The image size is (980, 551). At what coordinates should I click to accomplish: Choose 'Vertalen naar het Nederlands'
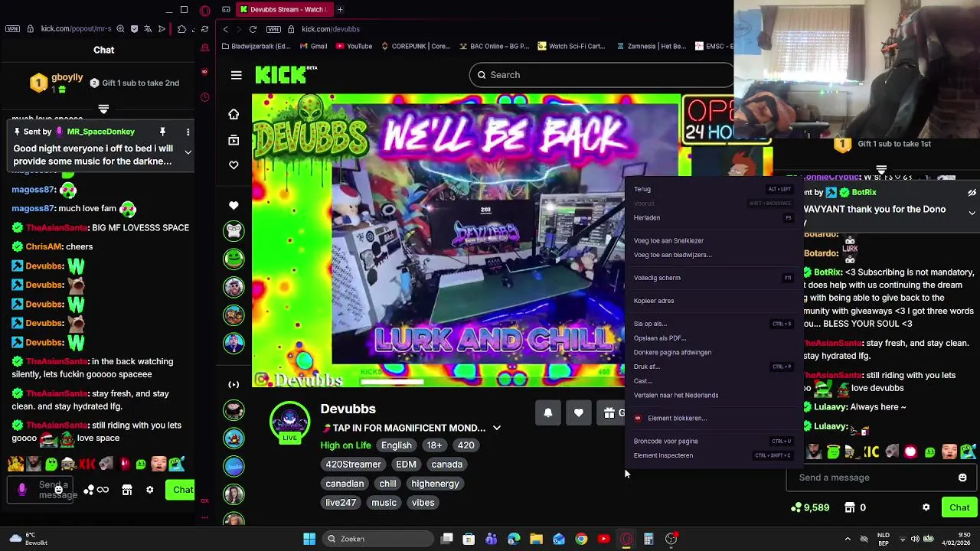click(712, 395)
